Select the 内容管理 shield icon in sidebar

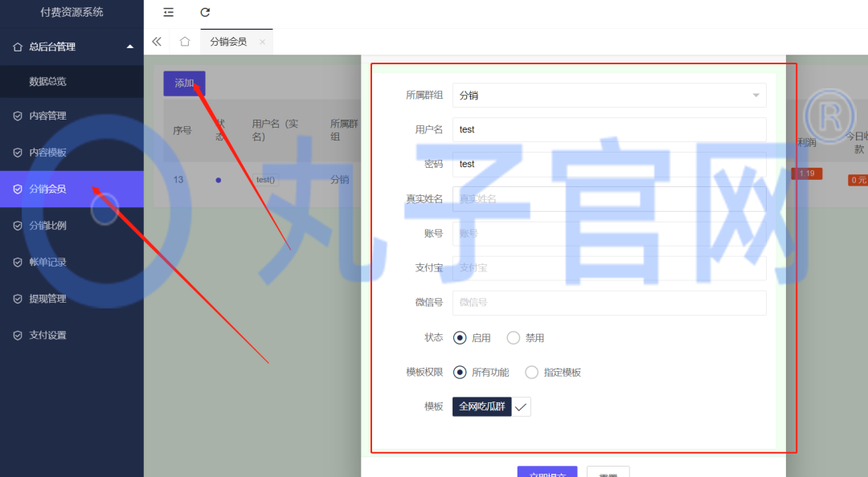pyautogui.click(x=16, y=115)
